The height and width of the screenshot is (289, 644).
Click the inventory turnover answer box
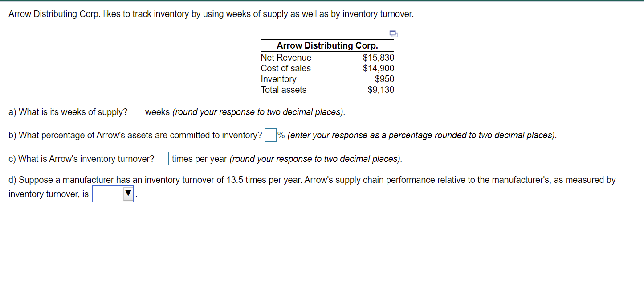163,157
